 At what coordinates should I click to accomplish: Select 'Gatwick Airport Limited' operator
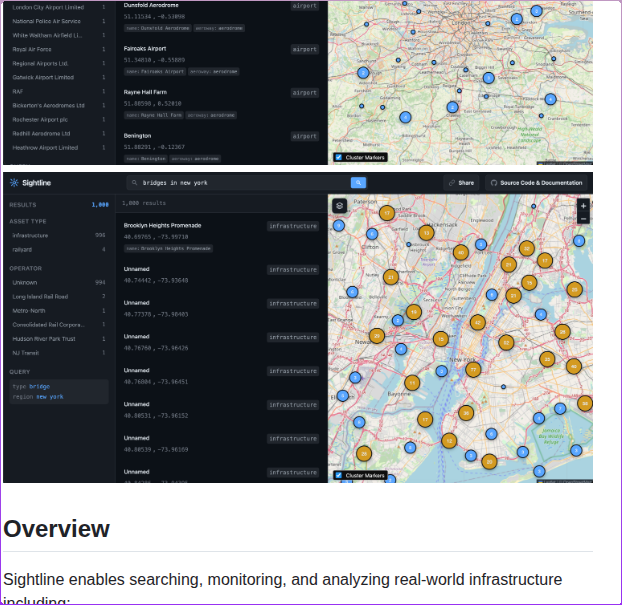click(x=59, y=77)
